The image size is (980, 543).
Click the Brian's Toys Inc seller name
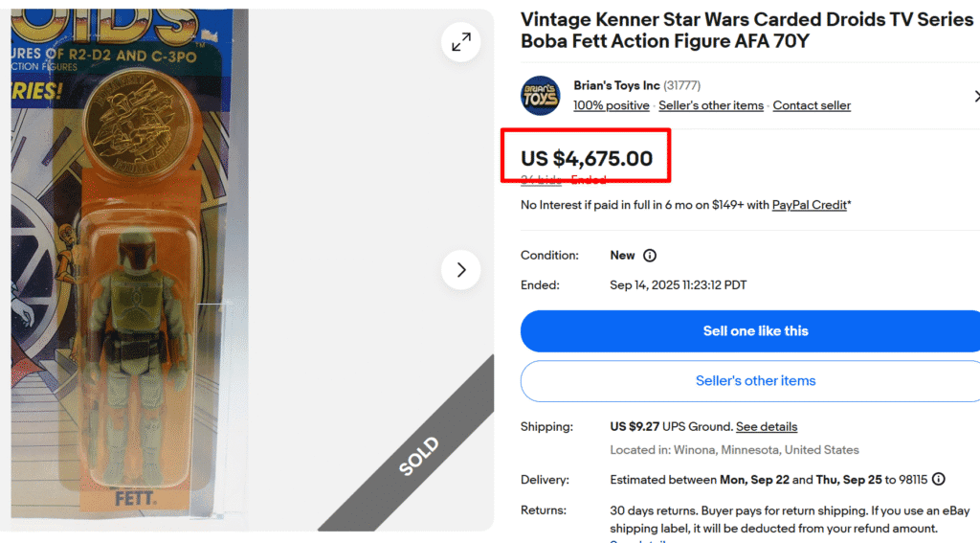pos(616,85)
